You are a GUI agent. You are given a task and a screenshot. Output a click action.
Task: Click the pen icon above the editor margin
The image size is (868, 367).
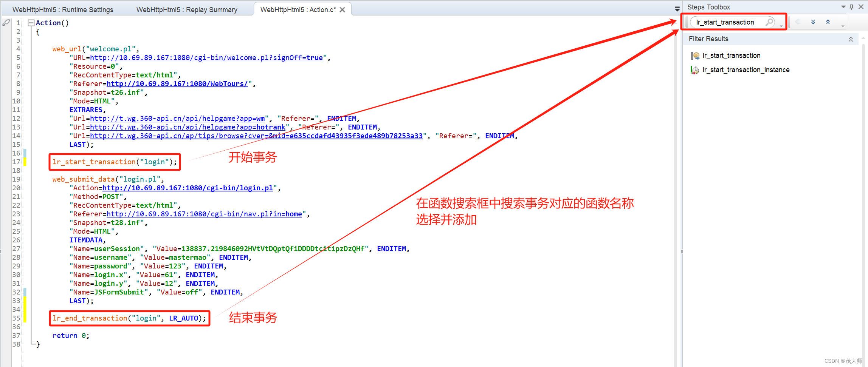6,23
